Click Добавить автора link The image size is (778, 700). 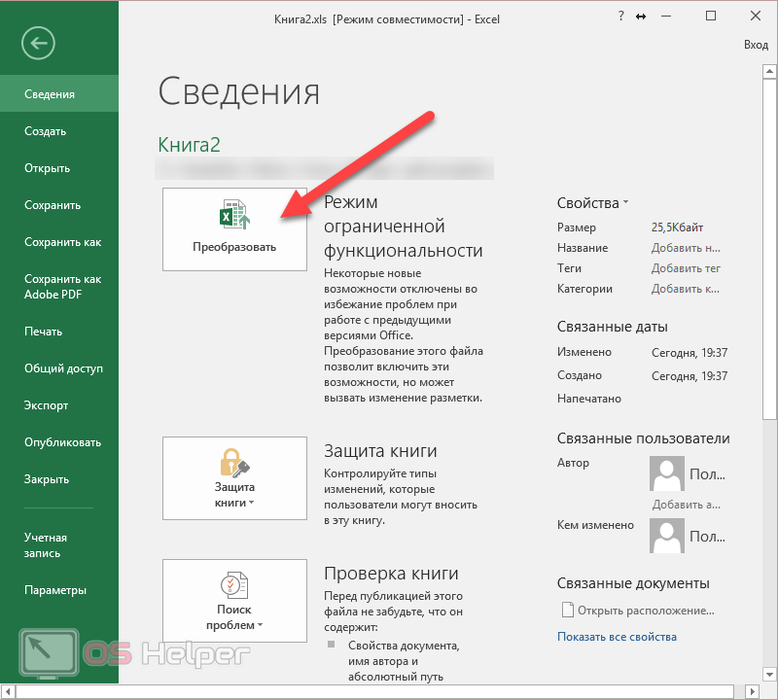[687, 505]
